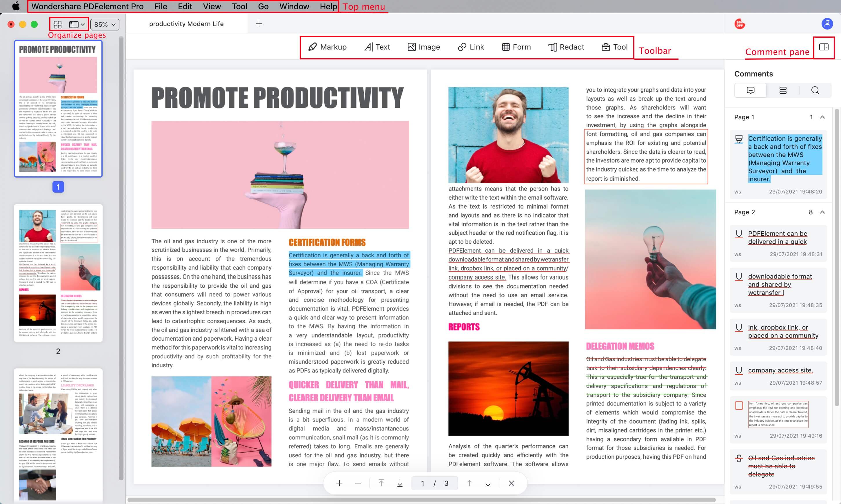Click the Add new tab button
This screenshot has width=841, height=504.
pyautogui.click(x=259, y=24)
